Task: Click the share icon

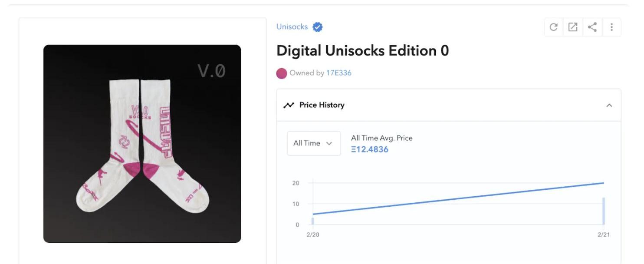Action: 592,27
